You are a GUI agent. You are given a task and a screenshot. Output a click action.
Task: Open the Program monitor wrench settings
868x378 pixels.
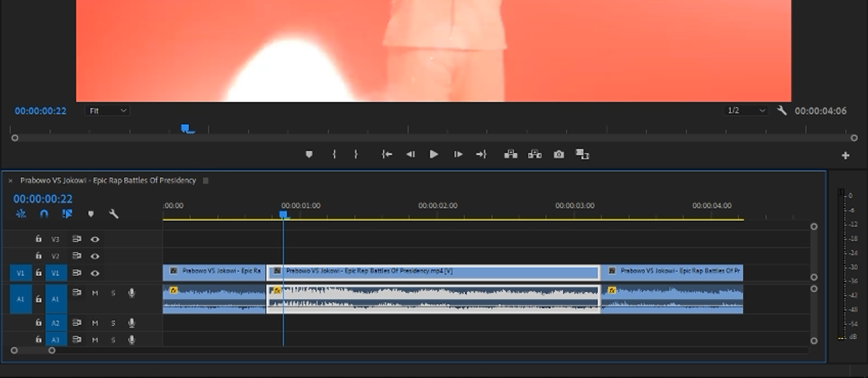(782, 110)
